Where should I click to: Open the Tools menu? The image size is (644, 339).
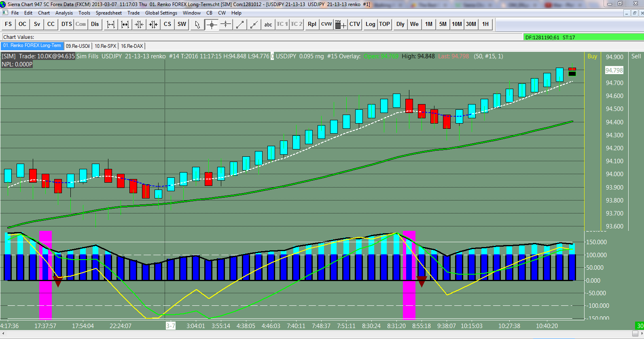pos(84,13)
